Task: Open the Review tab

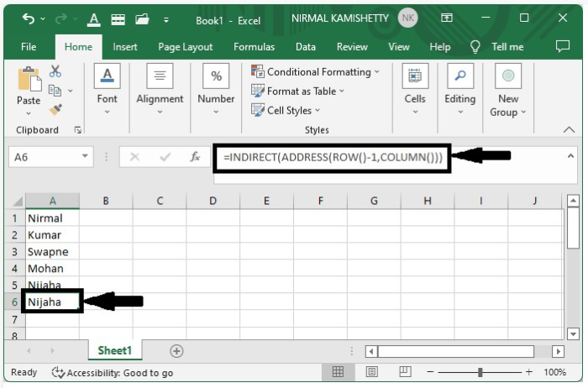Action: pyautogui.click(x=352, y=47)
